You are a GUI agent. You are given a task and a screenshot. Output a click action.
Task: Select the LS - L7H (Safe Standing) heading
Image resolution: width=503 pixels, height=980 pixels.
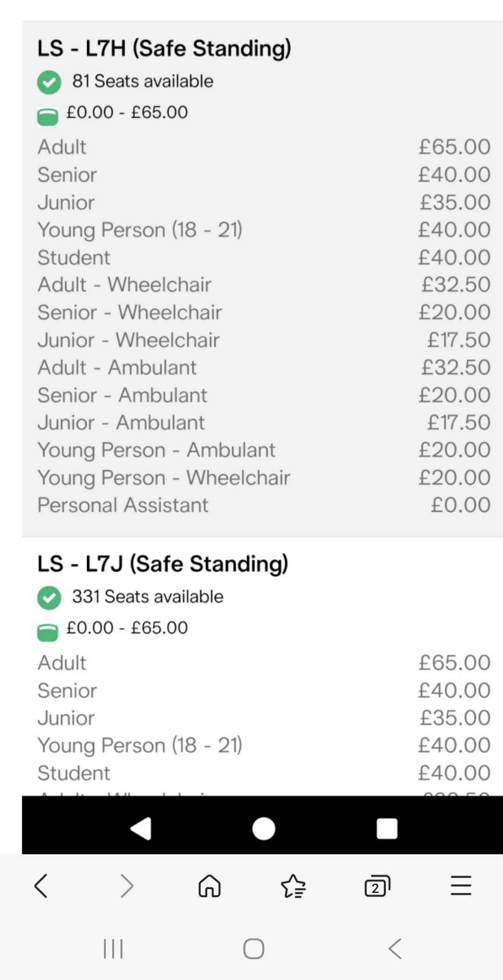click(x=164, y=48)
